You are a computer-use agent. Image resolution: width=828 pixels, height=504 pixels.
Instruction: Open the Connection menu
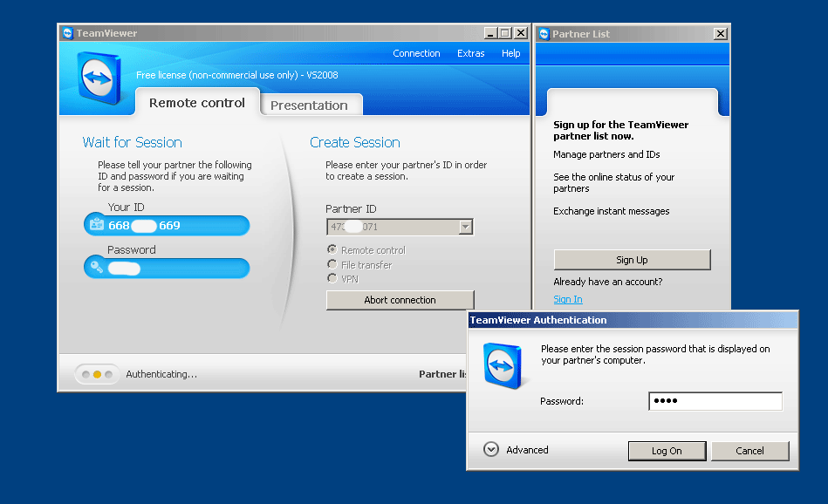(416, 53)
